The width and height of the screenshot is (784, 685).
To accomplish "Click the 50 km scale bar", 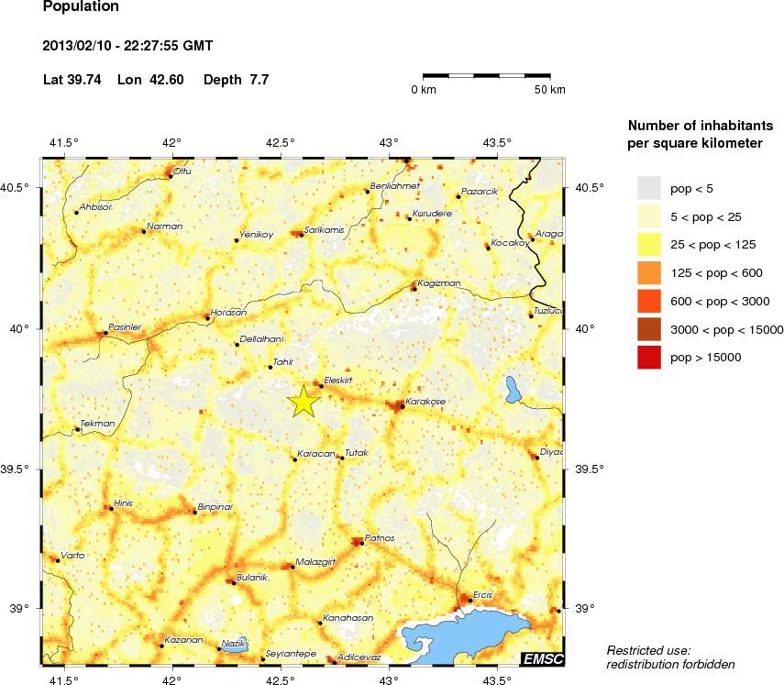I will pos(487,76).
